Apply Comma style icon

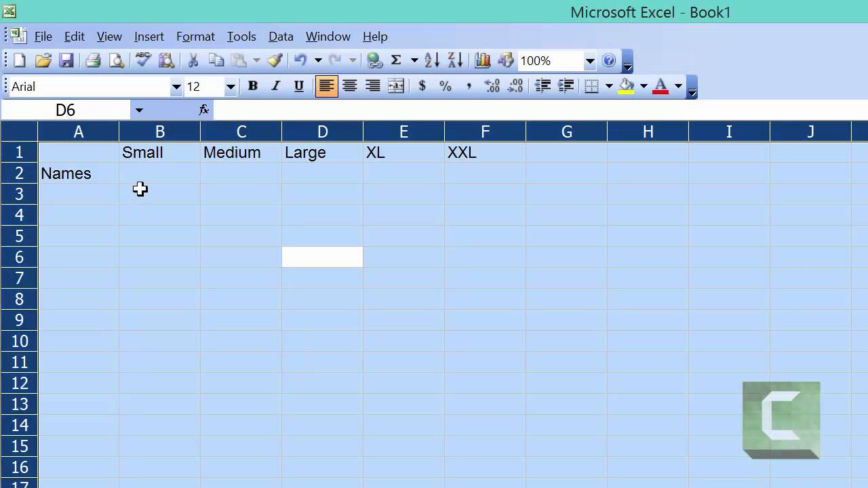(469, 86)
